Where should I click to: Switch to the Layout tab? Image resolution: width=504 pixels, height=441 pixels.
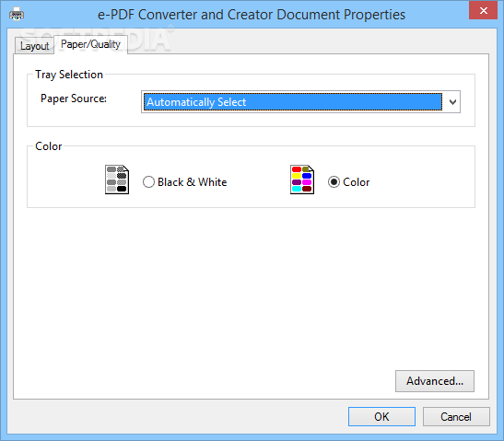coord(34,46)
